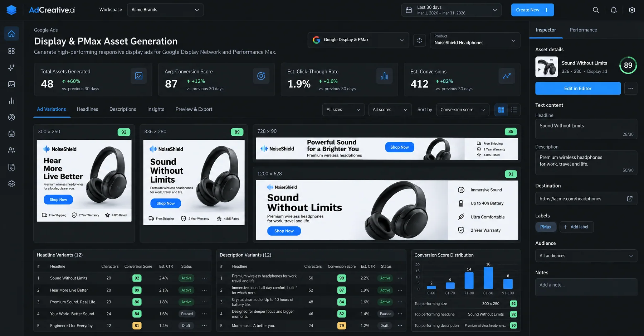Screen dimensions: 644x336
Task: Open the notifications bell
Action: click(x=614, y=10)
